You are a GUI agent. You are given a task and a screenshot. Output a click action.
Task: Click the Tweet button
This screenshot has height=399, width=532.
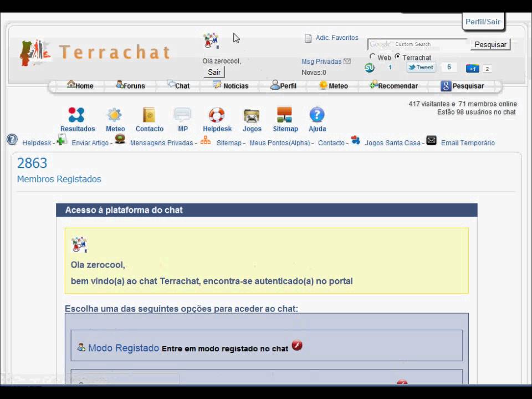421,67
